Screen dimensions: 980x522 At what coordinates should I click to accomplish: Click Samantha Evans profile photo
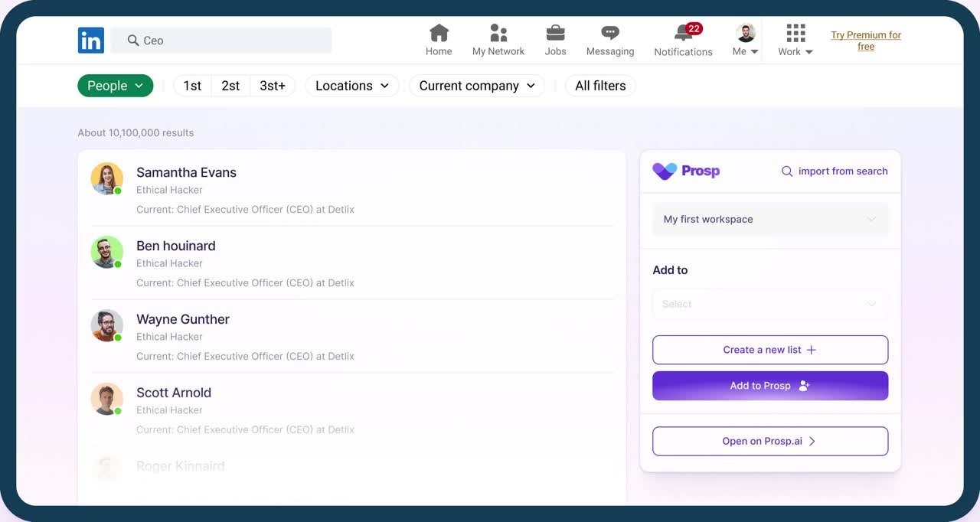(x=106, y=178)
